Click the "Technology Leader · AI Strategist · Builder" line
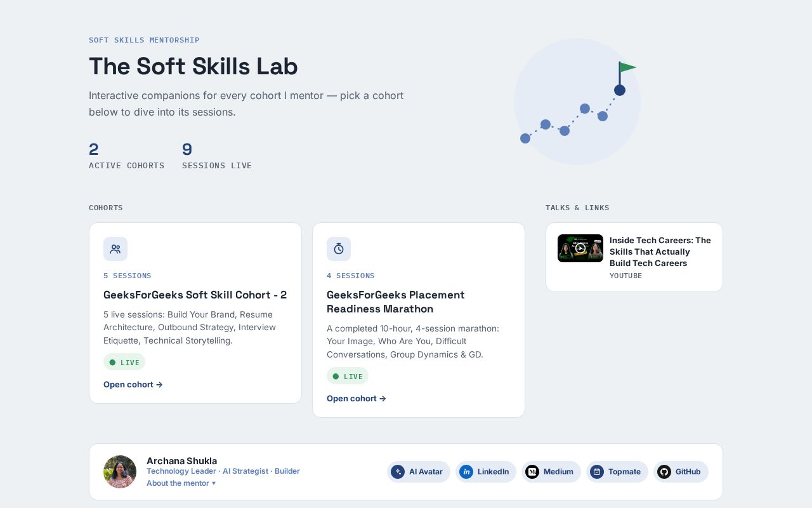The width and height of the screenshot is (812, 508). click(223, 471)
